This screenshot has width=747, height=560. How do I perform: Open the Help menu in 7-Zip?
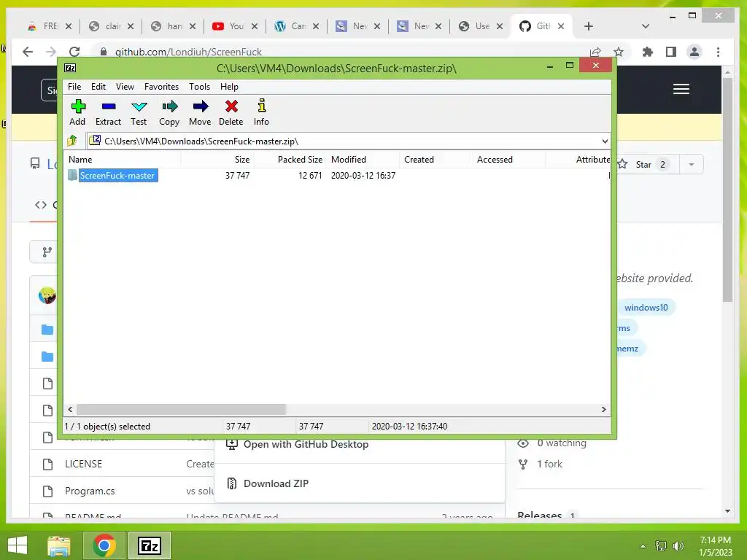click(x=229, y=87)
